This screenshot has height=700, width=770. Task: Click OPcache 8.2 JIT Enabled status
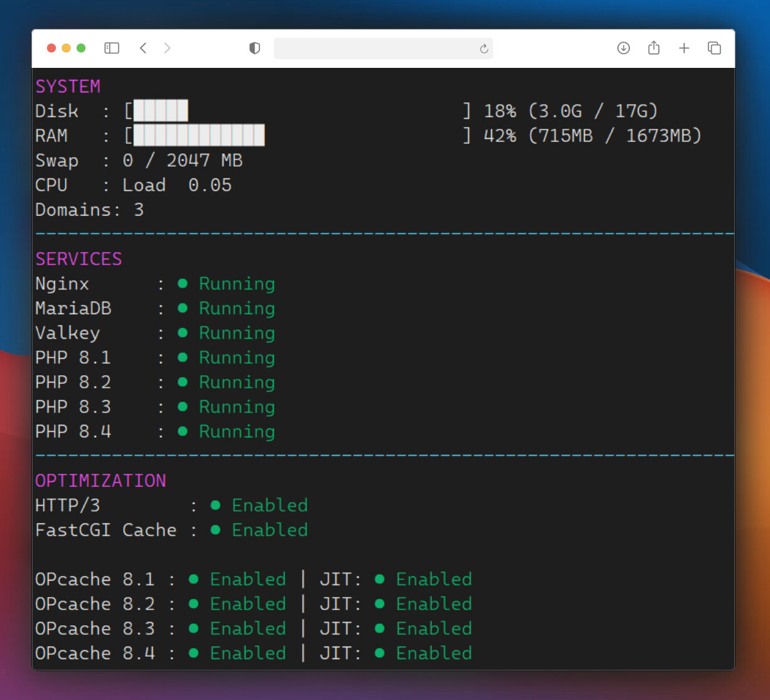pyautogui.click(x=433, y=604)
